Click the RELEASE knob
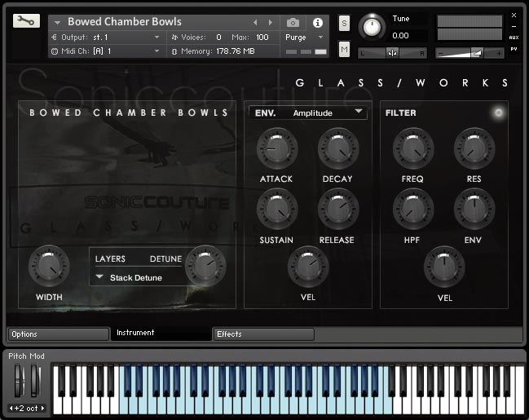The height and width of the screenshot is (420, 529). (338, 210)
